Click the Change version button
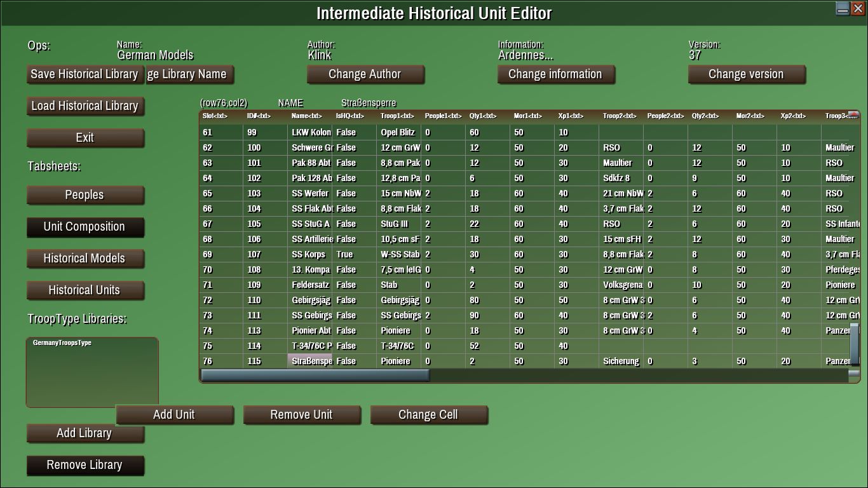 coord(747,74)
